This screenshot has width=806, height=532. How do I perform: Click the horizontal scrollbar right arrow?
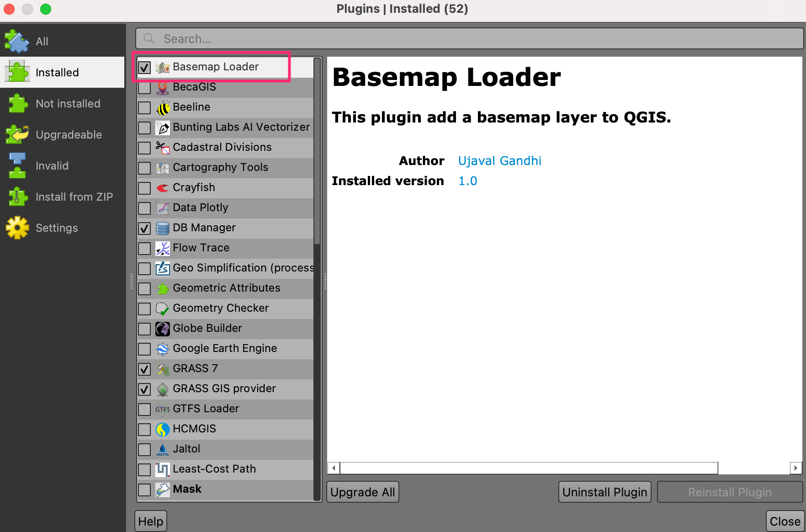tap(796, 468)
